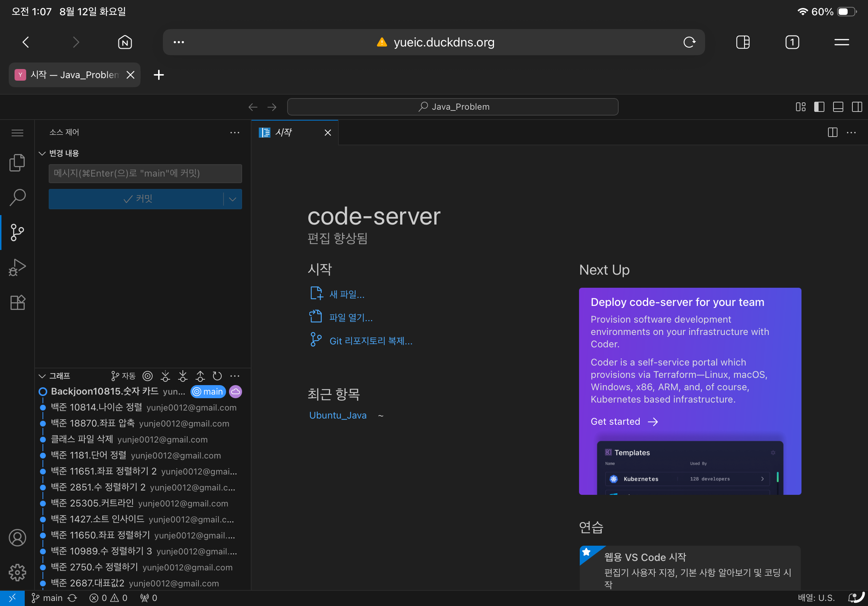This screenshot has height=606, width=868.
Task: Select the 시작 editor tab
Action: (284, 133)
